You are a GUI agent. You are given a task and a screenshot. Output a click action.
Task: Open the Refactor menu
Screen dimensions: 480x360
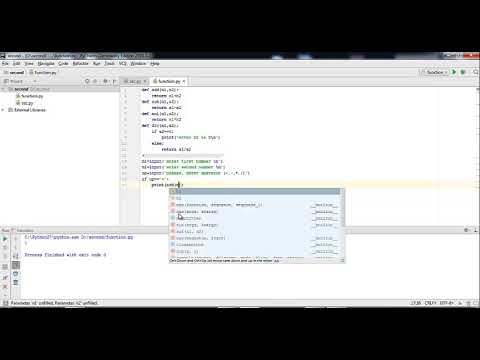click(80, 63)
